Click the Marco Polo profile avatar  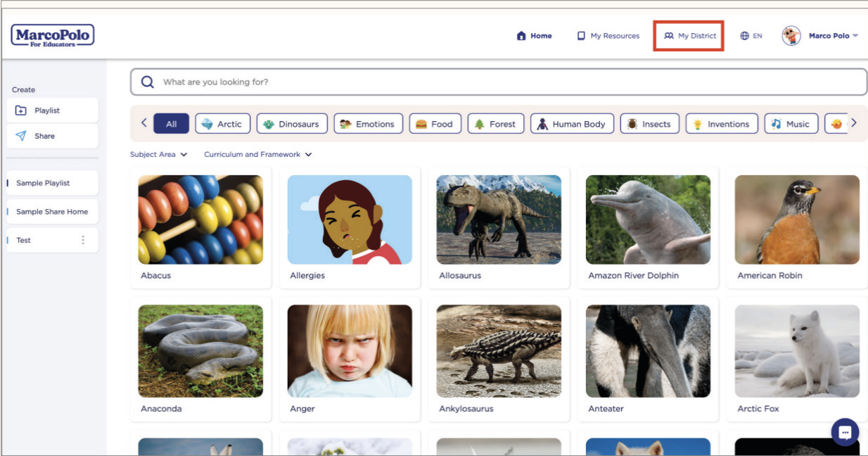[x=791, y=36]
